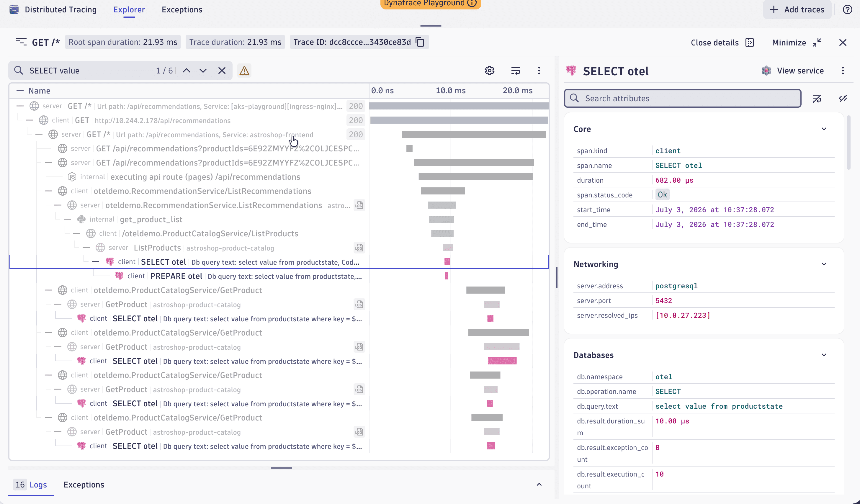
Task: Click View service button
Action: point(793,71)
